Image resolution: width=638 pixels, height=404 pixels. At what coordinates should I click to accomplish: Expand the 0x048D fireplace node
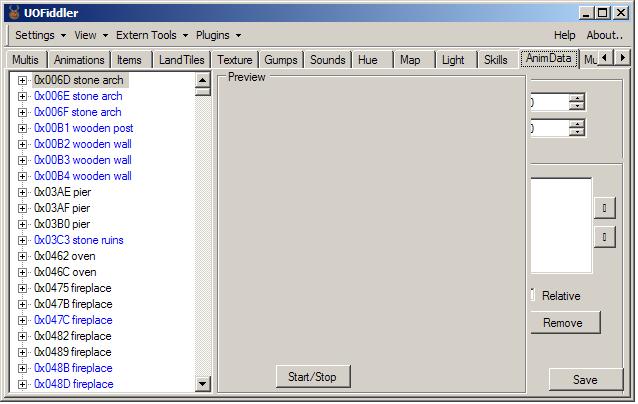point(22,384)
